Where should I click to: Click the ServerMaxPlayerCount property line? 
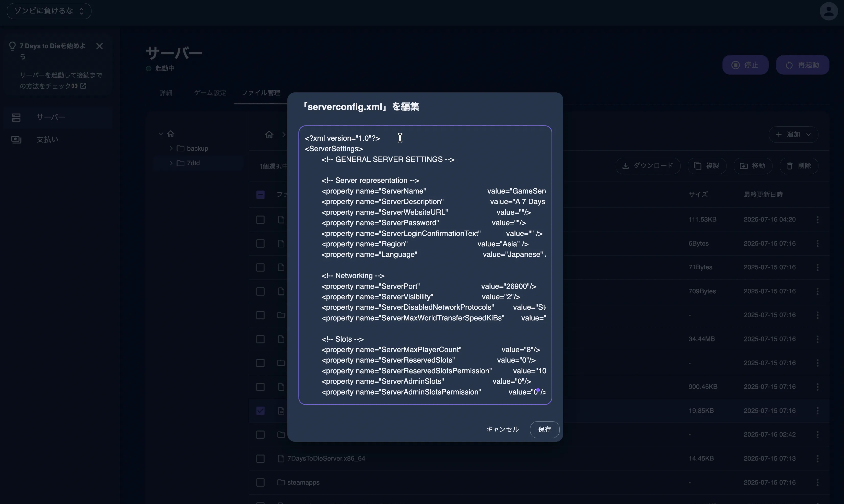(x=430, y=350)
